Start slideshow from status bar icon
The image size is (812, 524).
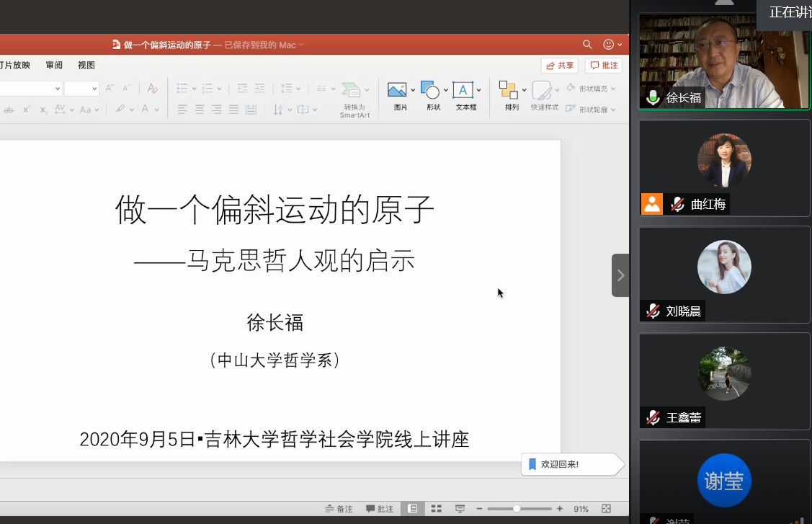460,509
